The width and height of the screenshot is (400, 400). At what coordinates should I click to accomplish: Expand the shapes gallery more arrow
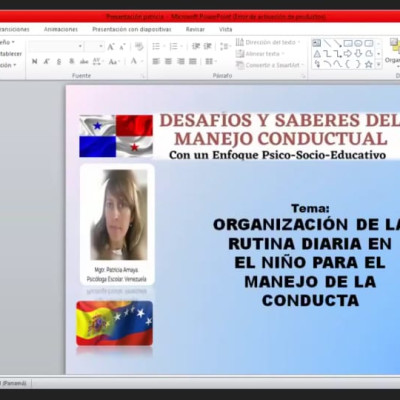[379, 64]
